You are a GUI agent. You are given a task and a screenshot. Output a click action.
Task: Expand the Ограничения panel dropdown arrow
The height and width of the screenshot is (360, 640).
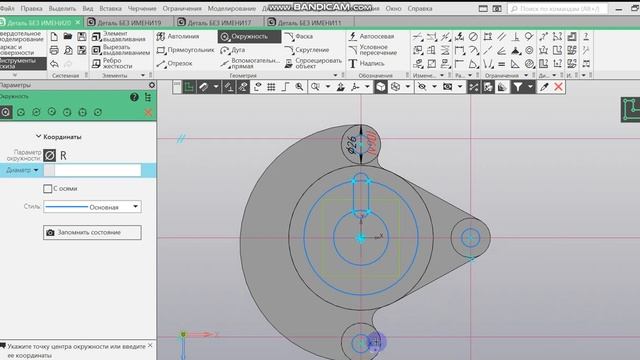tap(526, 76)
